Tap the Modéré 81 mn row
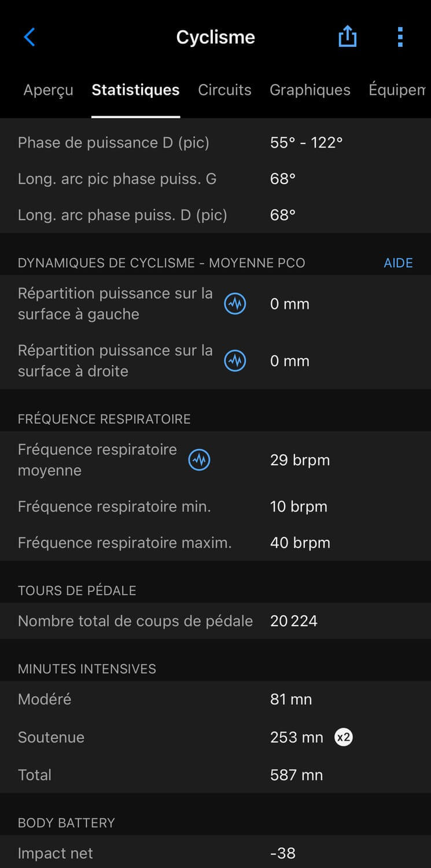 coord(215,699)
